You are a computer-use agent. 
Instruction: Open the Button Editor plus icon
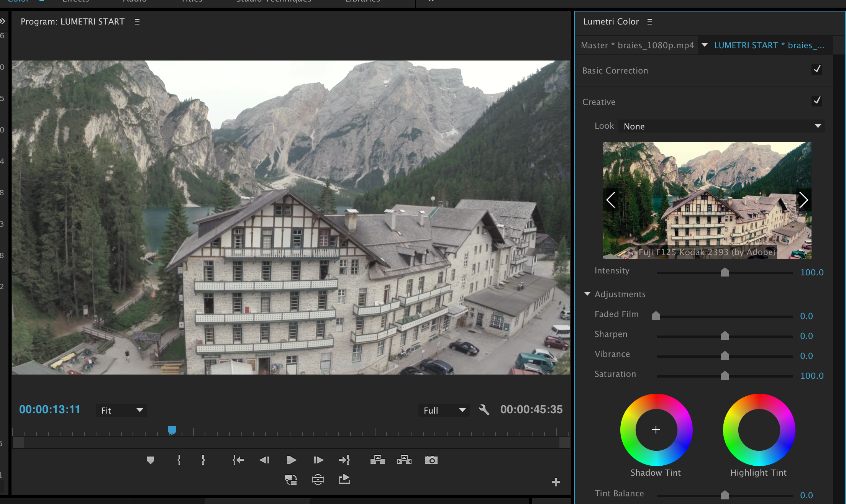point(556,482)
